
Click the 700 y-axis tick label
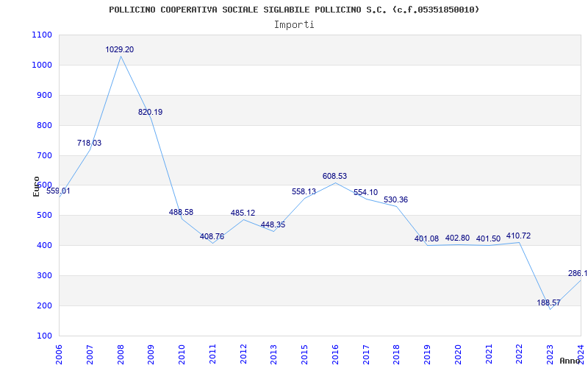(46, 155)
